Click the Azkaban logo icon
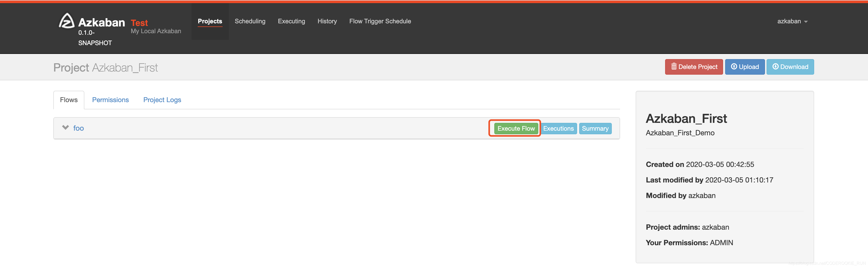 click(66, 21)
